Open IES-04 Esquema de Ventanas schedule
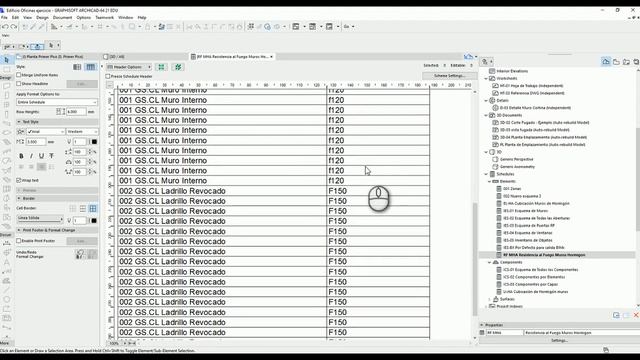The height and width of the screenshot is (360, 640). point(527,233)
